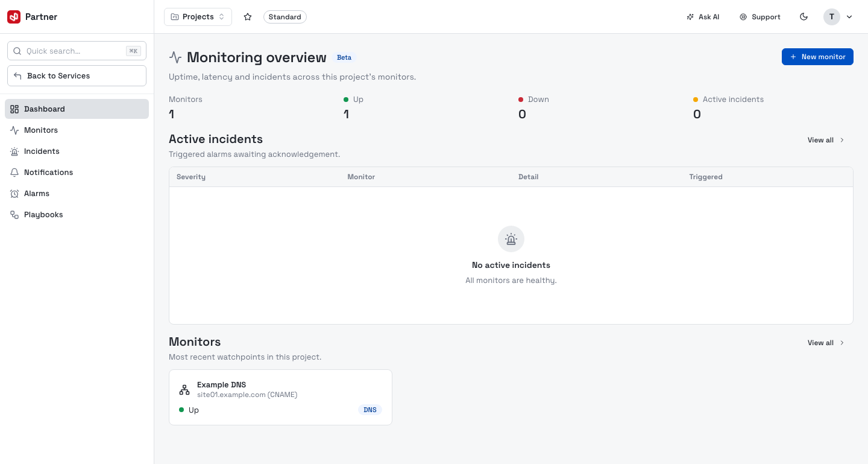Click the ⌘K shortcut badge
Screen dimensions: 868x464
point(133,51)
